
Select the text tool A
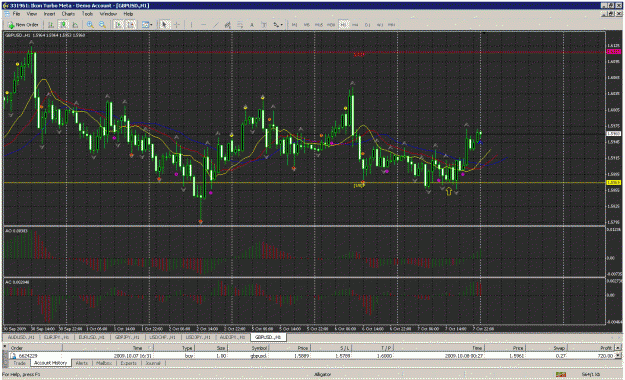(252, 25)
